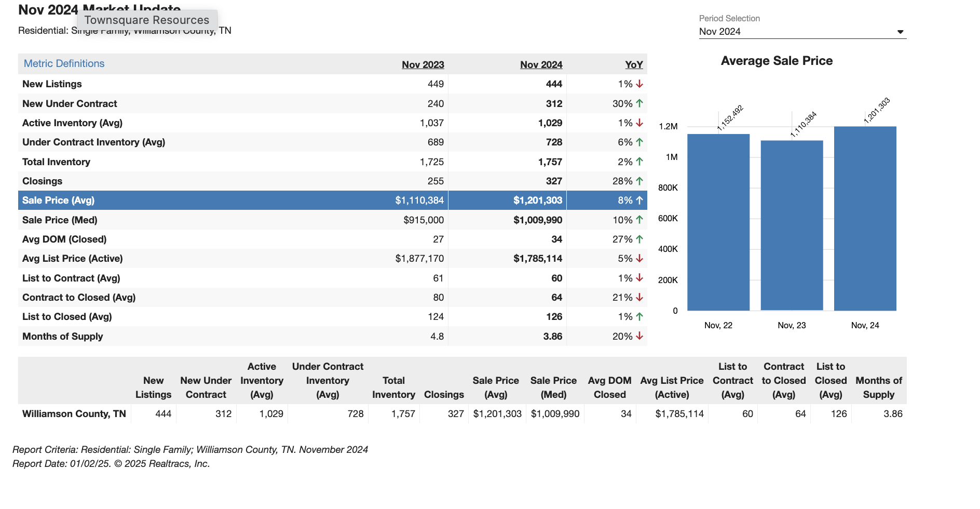Click the Closings header in the summary table
Viewport: 980px width, 509px height.
tap(444, 395)
